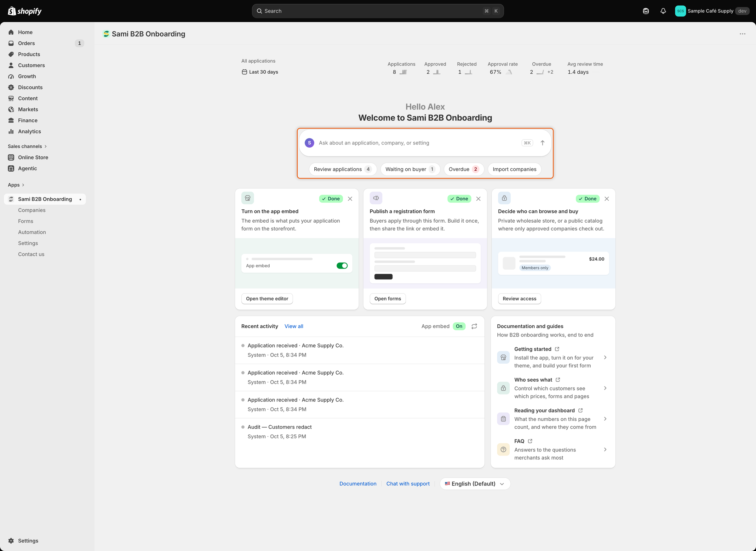Open the Sidekick assistant icon in top bar

(x=646, y=11)
